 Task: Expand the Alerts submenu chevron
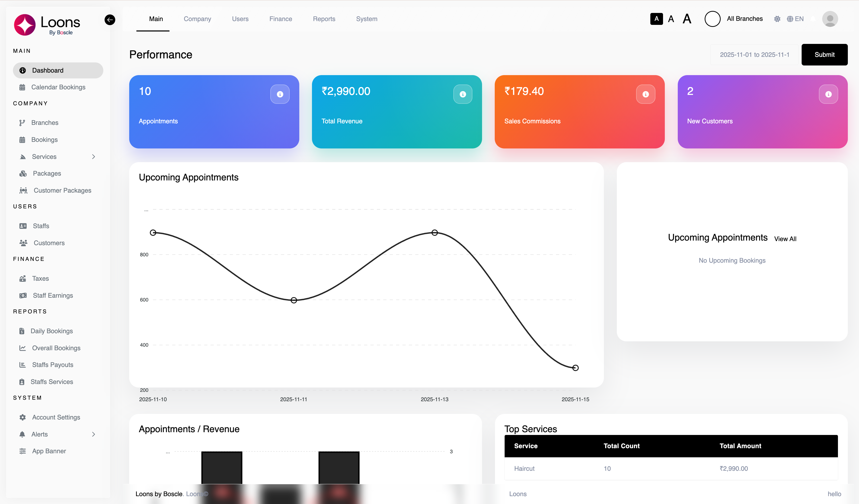tap(93, 434)
